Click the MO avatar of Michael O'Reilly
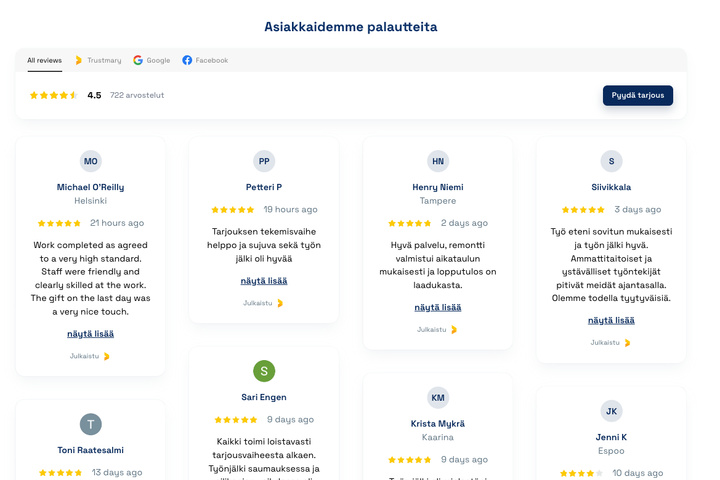This screenshot has height=480, width=720. coord(91,161)
